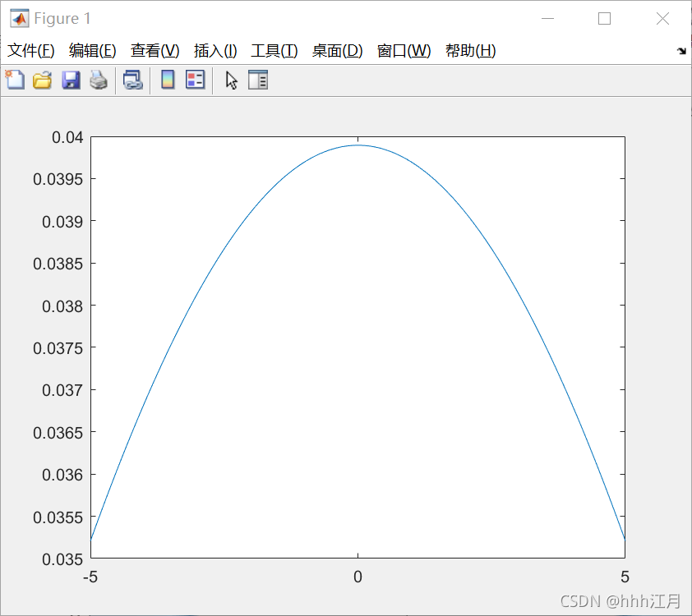Click the MATLAB logo in title bar
The image size is (692, 616).
click(20, 19)
